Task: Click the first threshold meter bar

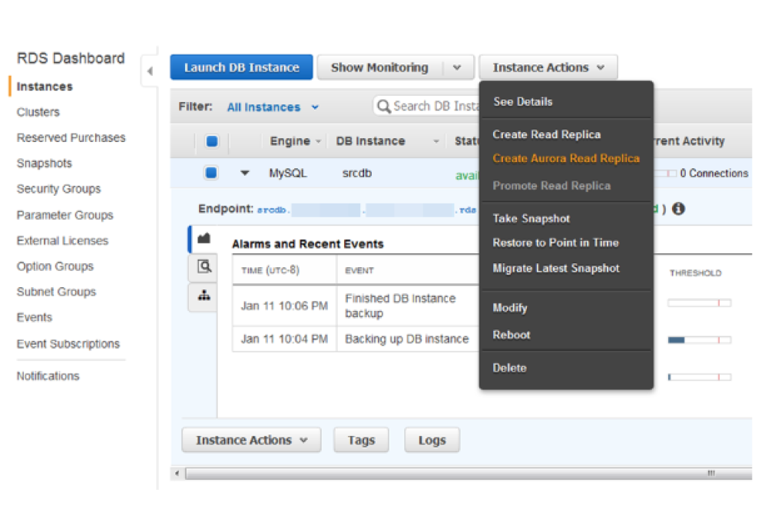Action: (x=700, y=303)
